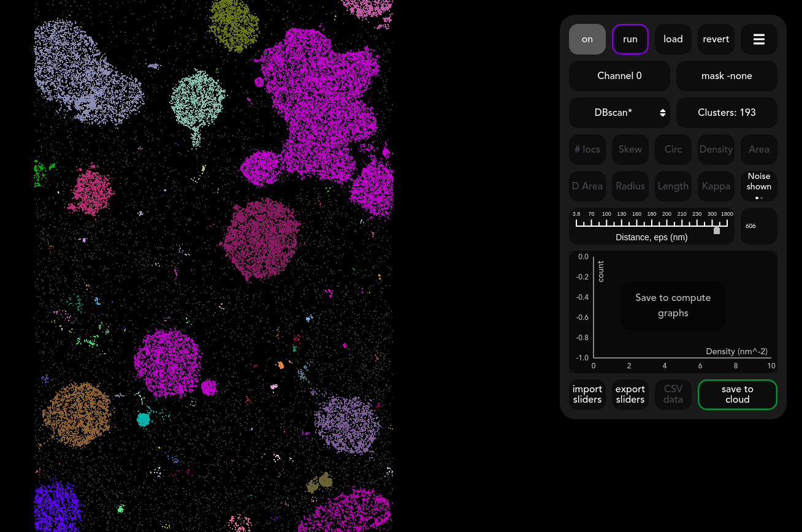This screenshot has height=532, width=802.
Task: Click import sliders
Action: point(587,394)
